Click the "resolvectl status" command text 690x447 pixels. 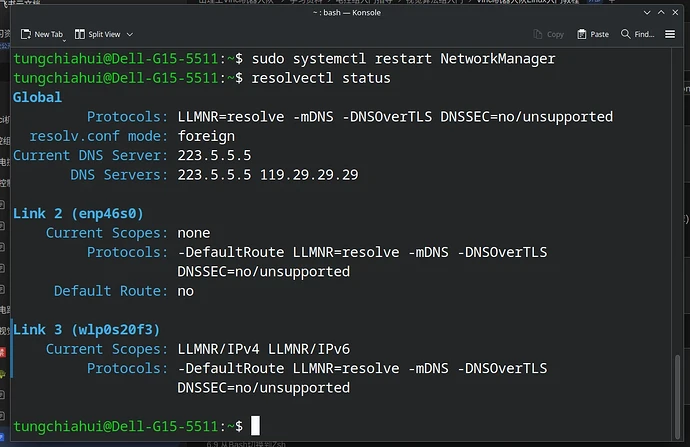coord(320,77)
